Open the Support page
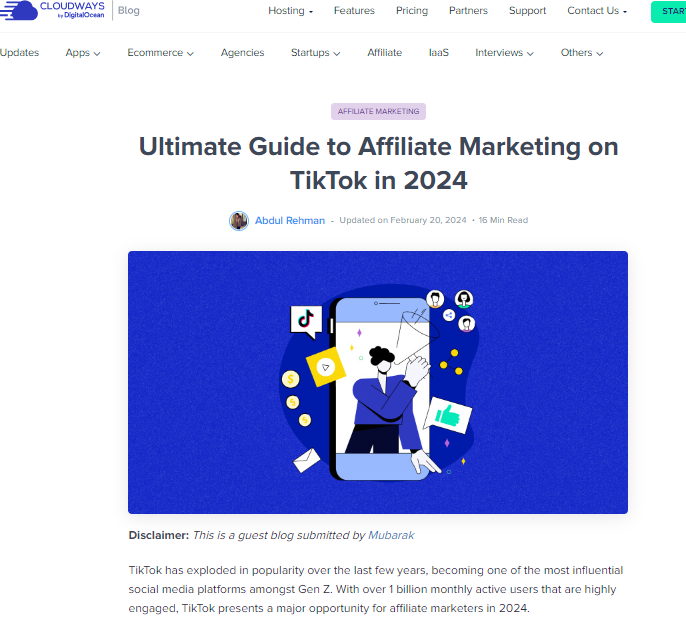Viewport: 686px width, 624px height. tap(527, 11)
